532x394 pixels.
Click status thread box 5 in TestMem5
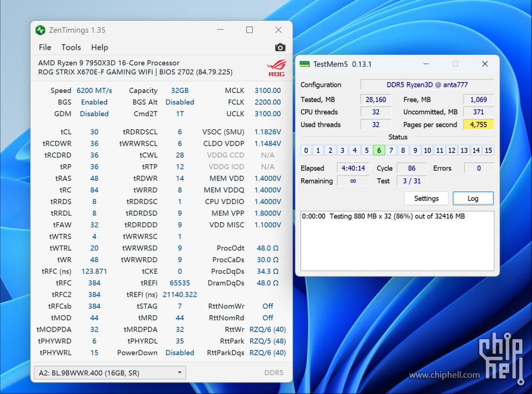[366, 151]
